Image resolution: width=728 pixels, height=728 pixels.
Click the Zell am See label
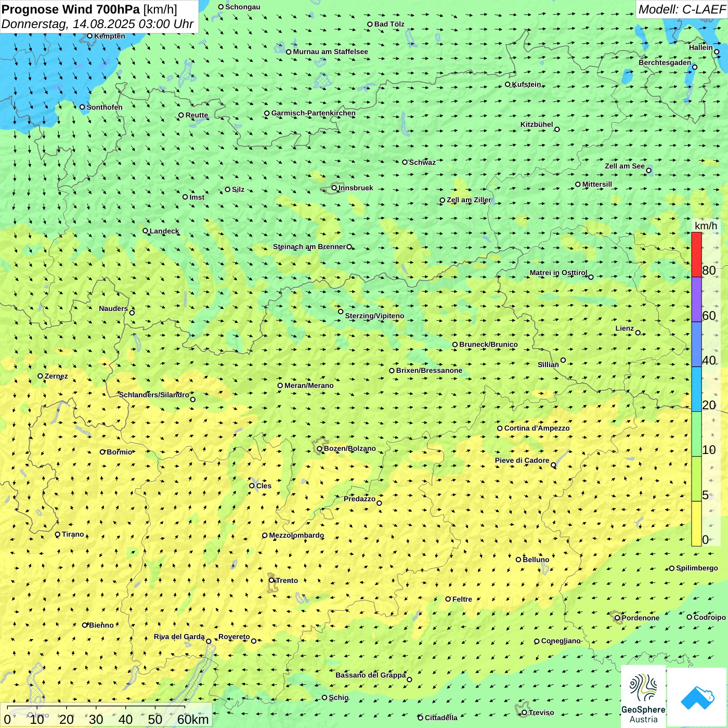coord(625,166)
